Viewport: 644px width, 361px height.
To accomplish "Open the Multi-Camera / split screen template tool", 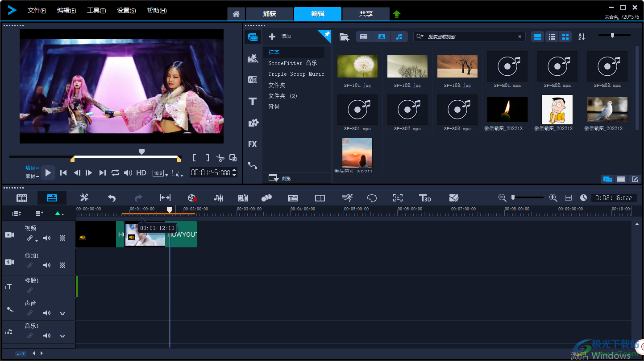I will (x=320, y=198).
